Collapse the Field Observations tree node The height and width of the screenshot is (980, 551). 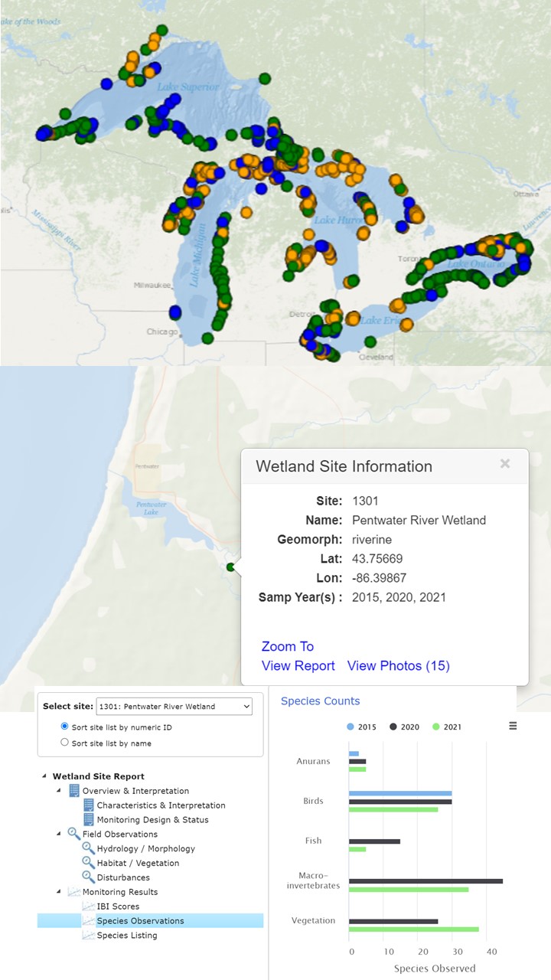60,834
